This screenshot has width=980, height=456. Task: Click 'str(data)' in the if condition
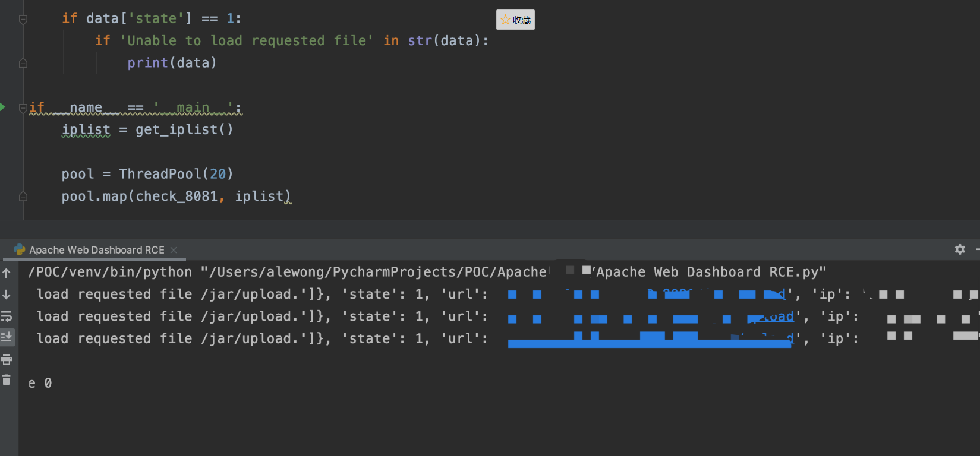click(443, 40)
